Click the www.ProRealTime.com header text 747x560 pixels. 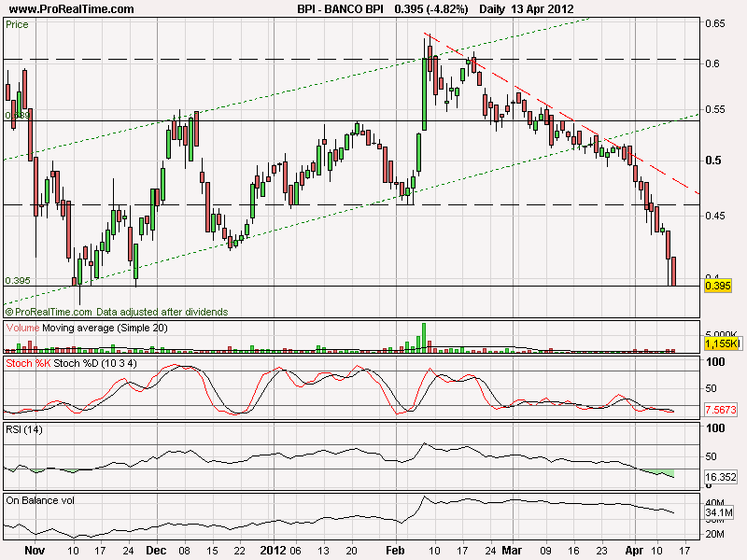72,8
